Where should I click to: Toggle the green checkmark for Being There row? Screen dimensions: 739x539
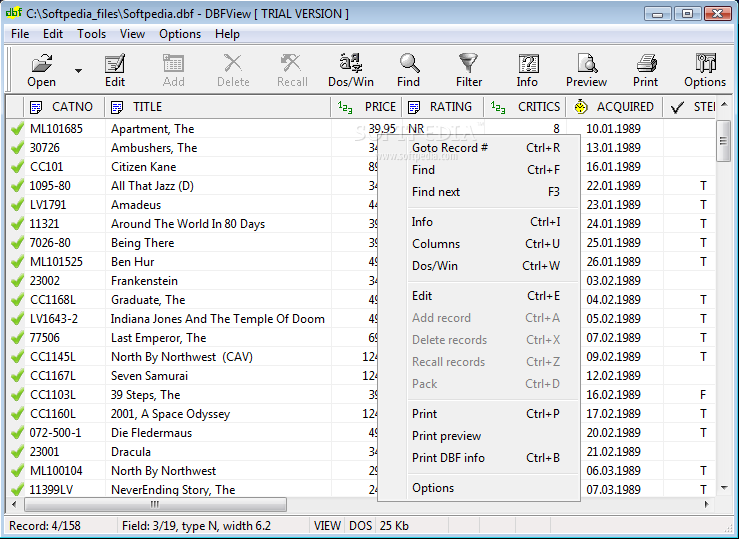pyautogui.click(x=17, y=243)
